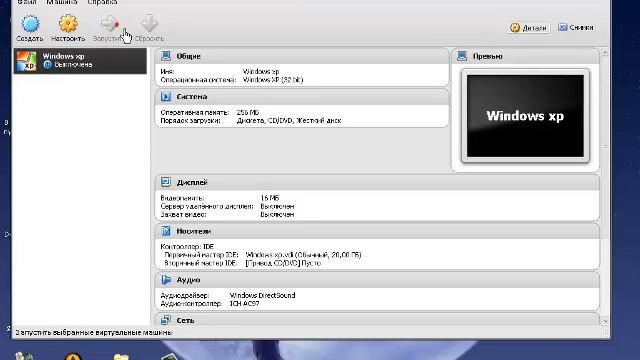Click the '16 МБ' video memory value

click(270, 198)
